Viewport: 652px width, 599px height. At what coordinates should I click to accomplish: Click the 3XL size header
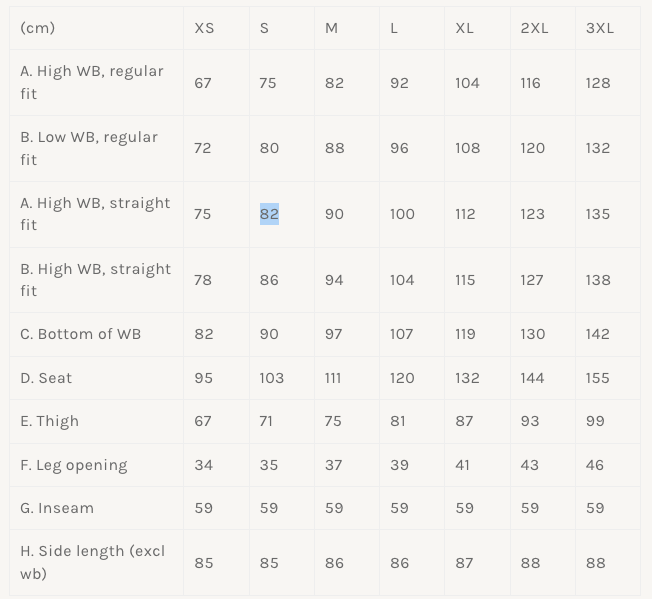coord(600,28)
